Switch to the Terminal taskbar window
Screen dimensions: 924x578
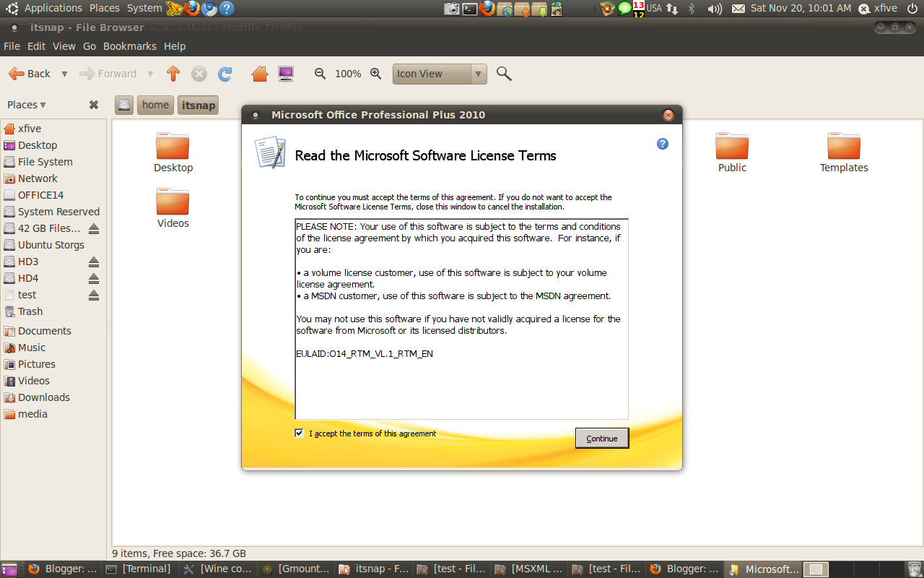pos(140,569)
